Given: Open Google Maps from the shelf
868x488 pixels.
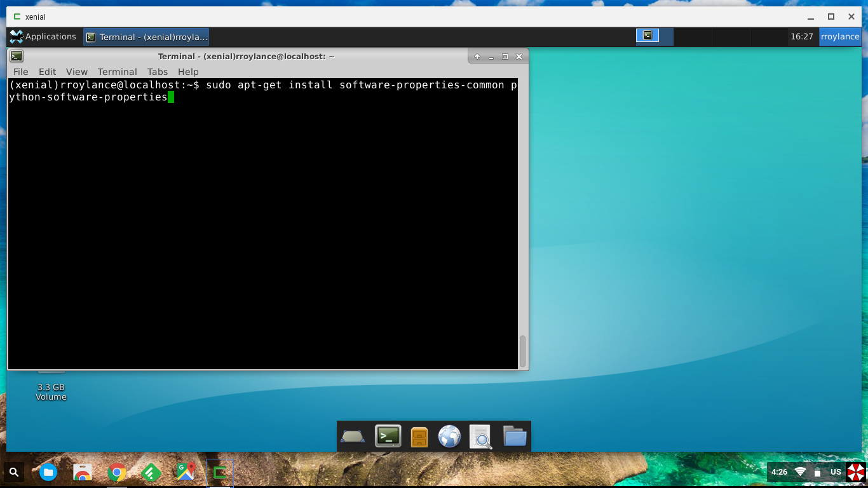Looking at the screenshot, I should click(x=186, y=471).
